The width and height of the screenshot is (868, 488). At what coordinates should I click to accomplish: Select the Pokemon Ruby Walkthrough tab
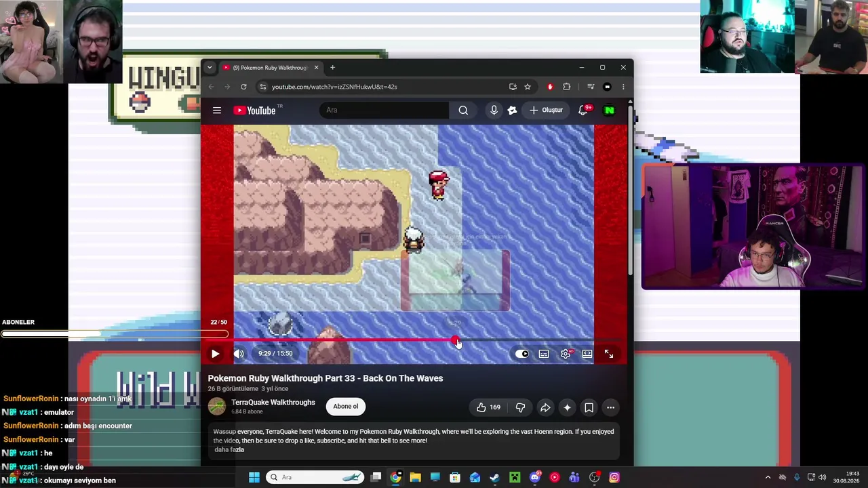(x=271, y=68)
